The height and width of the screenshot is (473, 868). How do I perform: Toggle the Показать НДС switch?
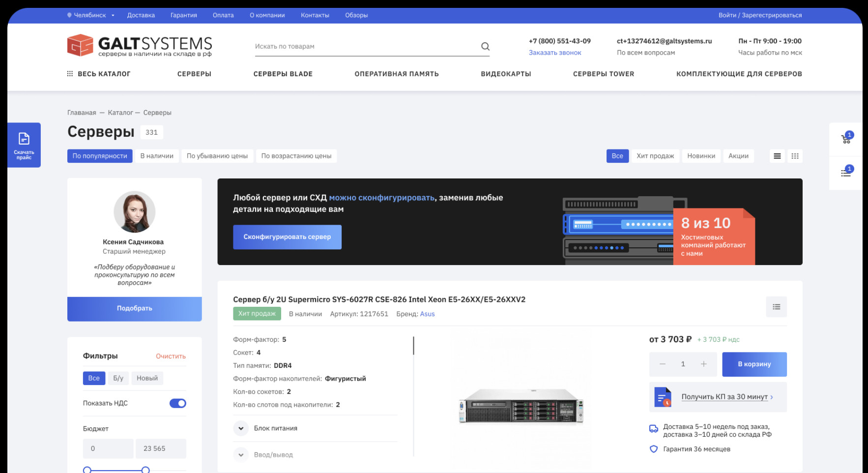coord(177,403)
